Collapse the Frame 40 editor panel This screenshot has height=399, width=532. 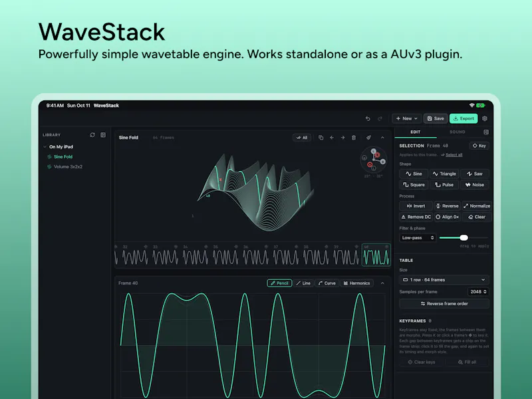382,283
